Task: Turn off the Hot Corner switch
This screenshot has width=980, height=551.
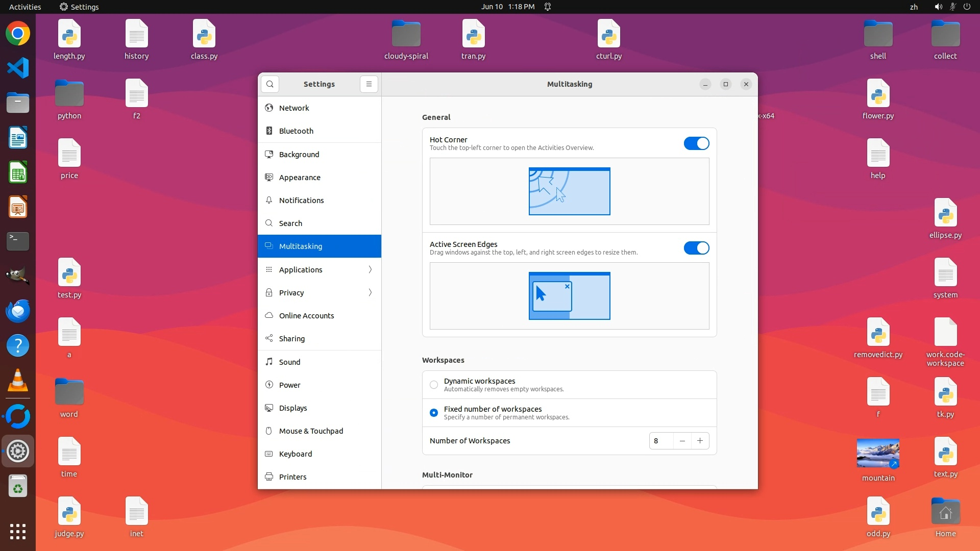Action: pyautogui.click(x=696, y=143)
